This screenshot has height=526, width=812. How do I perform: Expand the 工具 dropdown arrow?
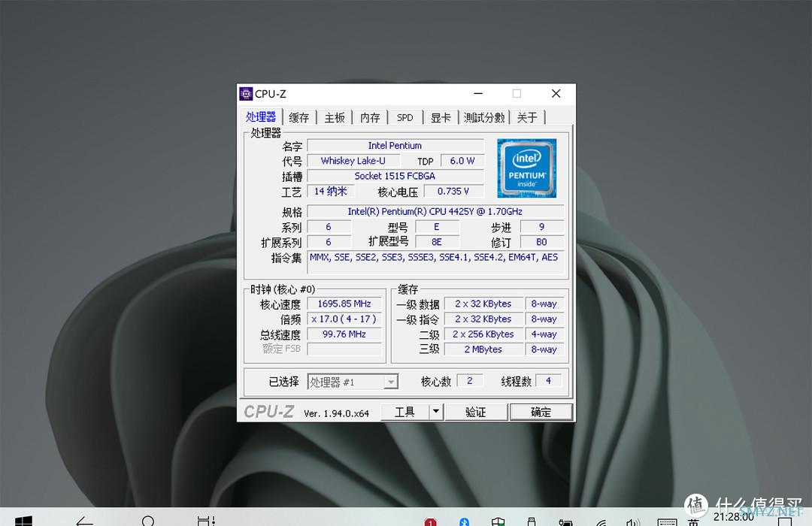pyautogui.click(x=436, y=412)
